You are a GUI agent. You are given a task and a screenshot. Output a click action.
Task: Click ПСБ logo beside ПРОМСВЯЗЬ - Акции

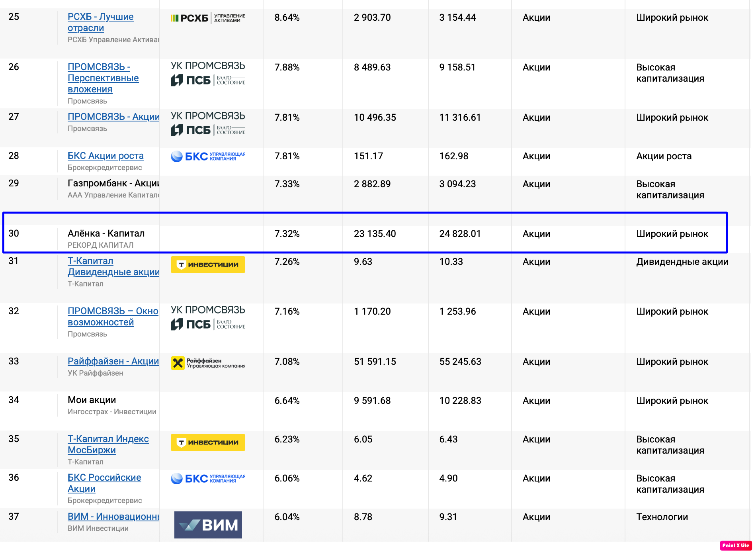pyautogui.click(x=208, y=124)
